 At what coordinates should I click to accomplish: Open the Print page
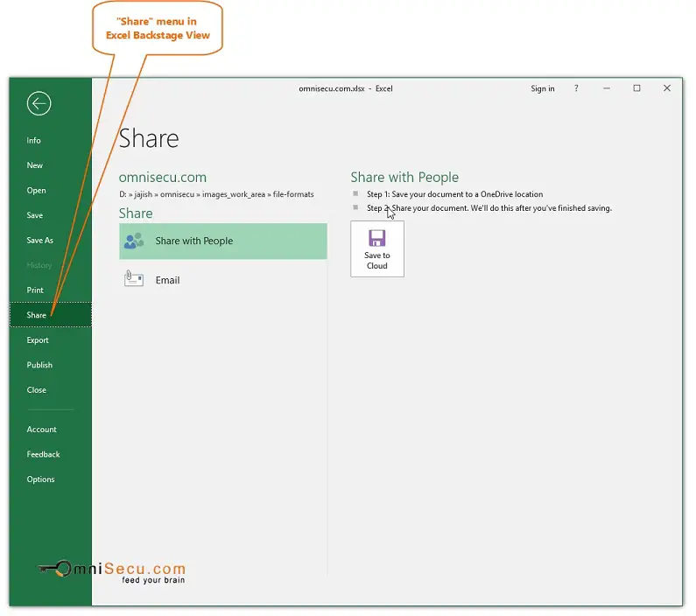(x=35, y=290)
